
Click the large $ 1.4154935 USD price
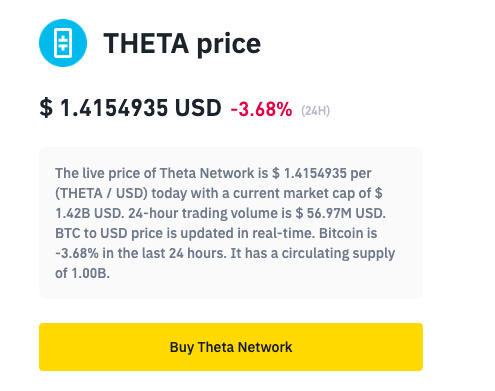(130, 108)
